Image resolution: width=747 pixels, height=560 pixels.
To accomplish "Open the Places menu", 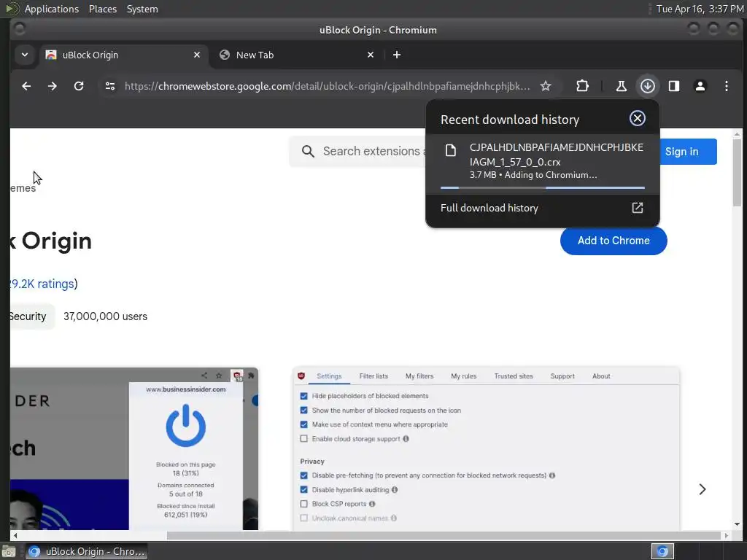I will point(103,9).
